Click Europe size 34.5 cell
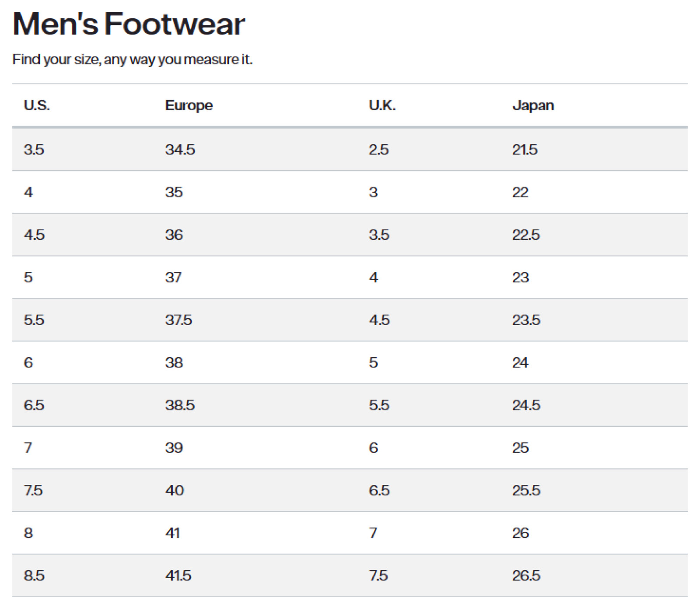Image resolution: width=700 pixels, height=597 pixels. 180,150
